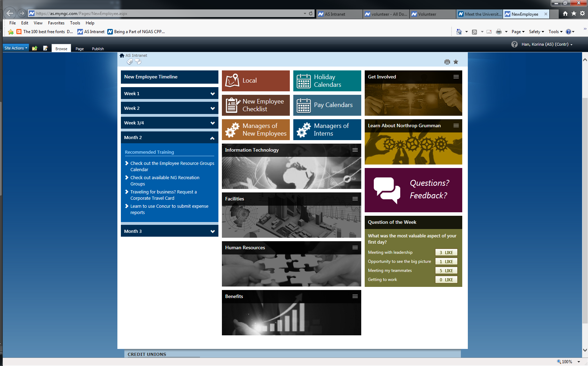
Task: Open the Local map tile
Action: click(256, 81)
